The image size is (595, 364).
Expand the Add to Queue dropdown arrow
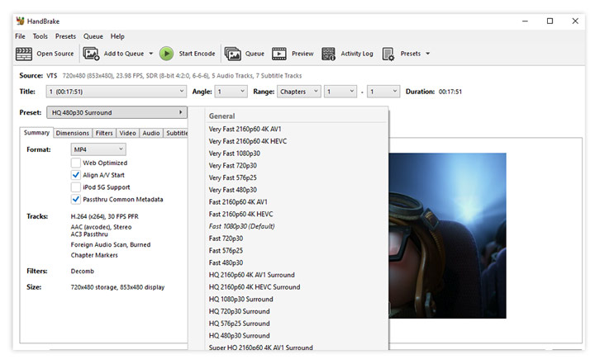tap(150, 54)
